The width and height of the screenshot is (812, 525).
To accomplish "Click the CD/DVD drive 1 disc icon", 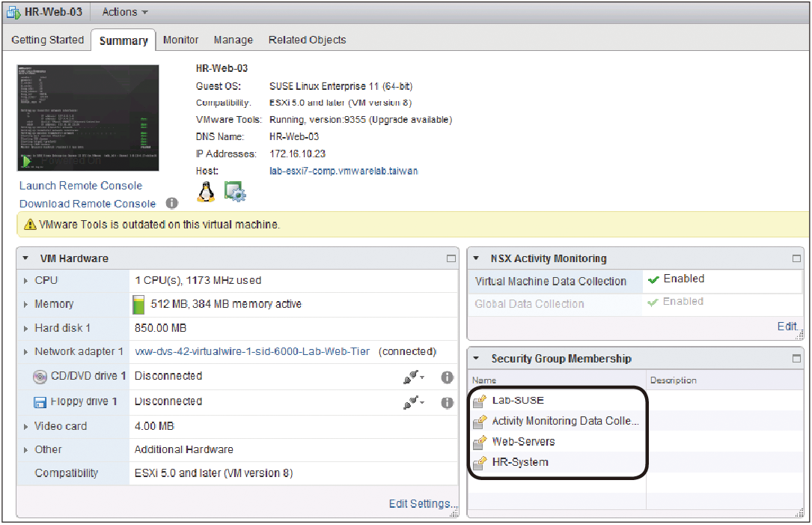I will pyautogui.click(x=40, y=377).
